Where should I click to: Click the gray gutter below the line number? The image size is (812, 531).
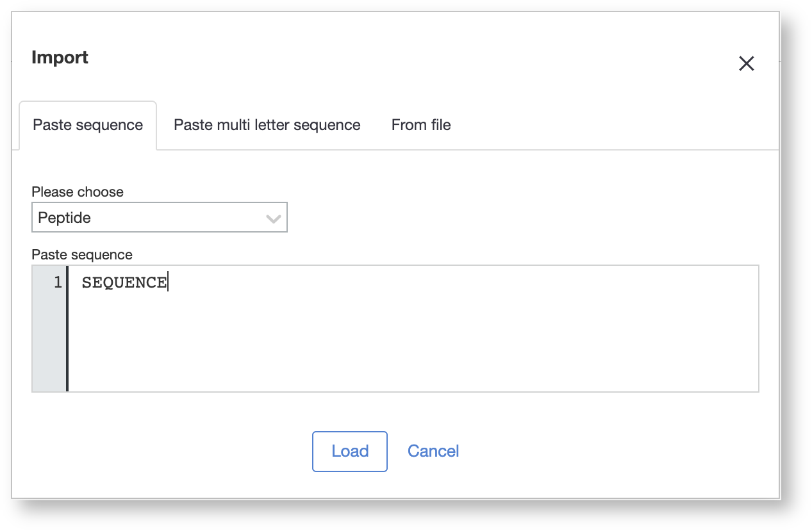coord(49,346)
